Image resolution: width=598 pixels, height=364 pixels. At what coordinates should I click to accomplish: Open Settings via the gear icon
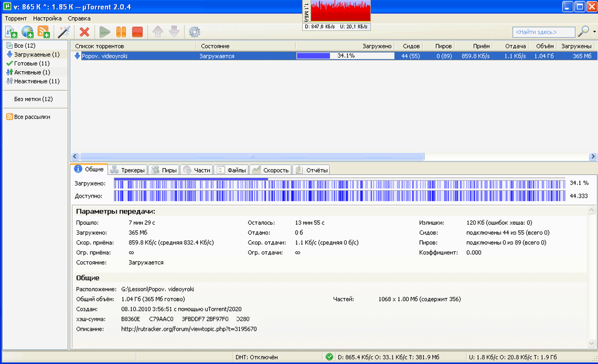(x=194, y=32)
